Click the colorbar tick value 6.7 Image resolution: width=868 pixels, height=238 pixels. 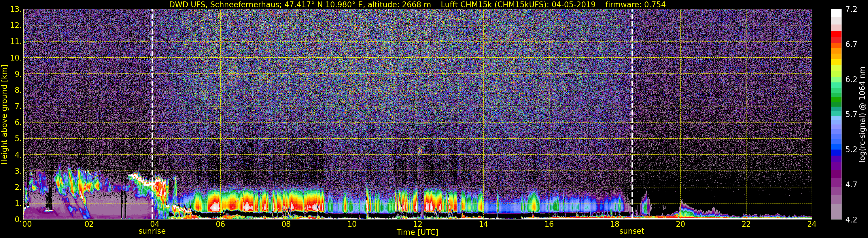851,44
